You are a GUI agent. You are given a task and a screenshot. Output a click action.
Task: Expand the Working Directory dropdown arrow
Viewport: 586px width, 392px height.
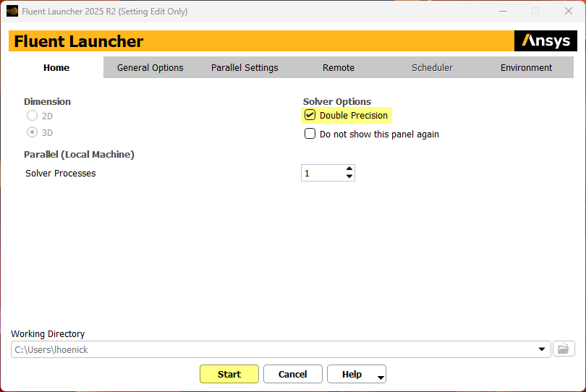point(542,349)
